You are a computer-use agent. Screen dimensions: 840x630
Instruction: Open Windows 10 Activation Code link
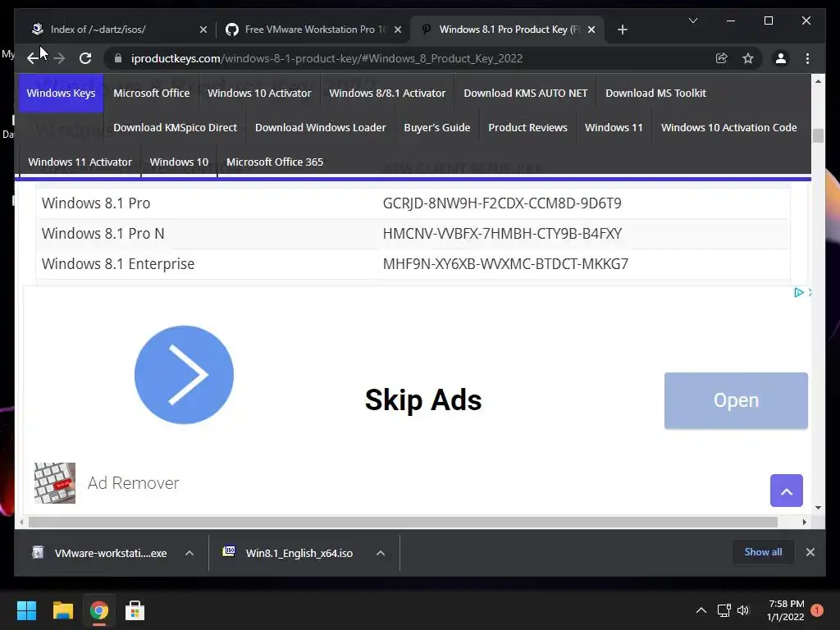tap(729, 127)
